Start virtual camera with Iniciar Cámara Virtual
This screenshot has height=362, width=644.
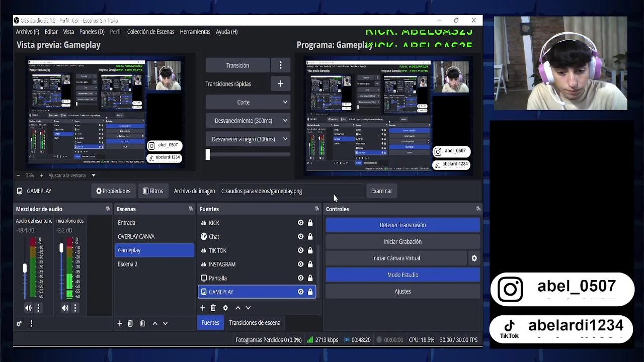click(396, 258)
